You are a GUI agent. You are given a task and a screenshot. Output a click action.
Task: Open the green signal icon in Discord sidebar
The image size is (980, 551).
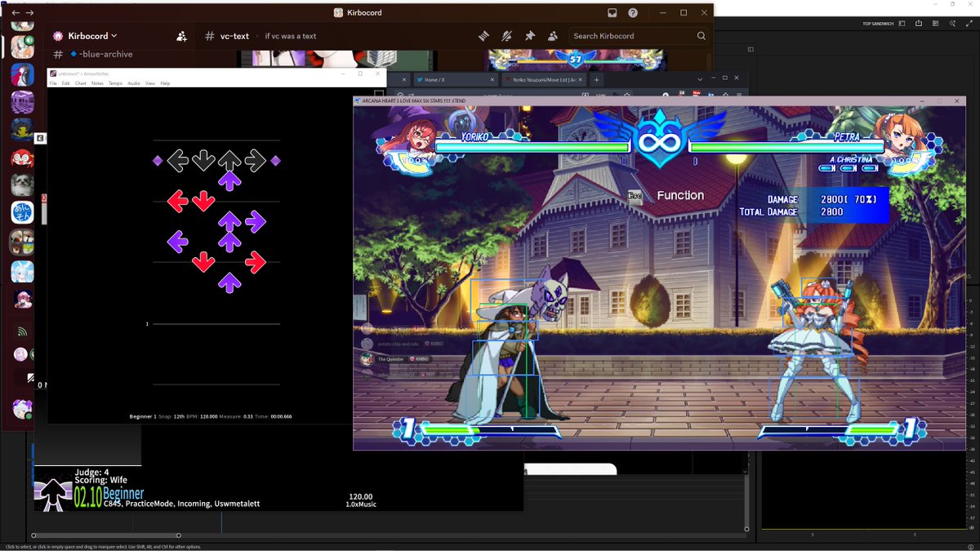coord(22,332)
